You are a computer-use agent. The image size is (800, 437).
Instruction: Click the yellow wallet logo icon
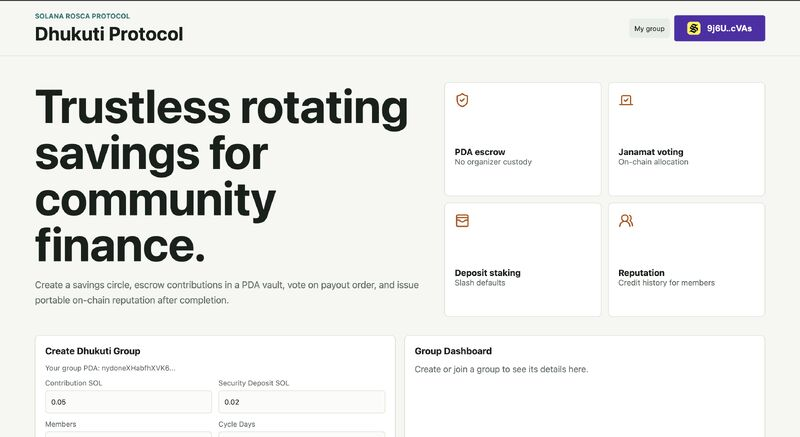(693, 28)
